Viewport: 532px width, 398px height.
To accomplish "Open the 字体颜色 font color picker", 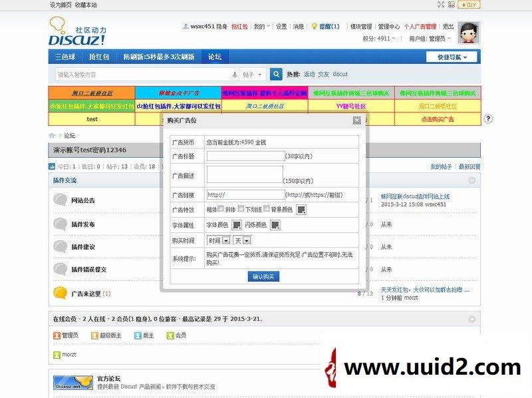I will 237,225.
